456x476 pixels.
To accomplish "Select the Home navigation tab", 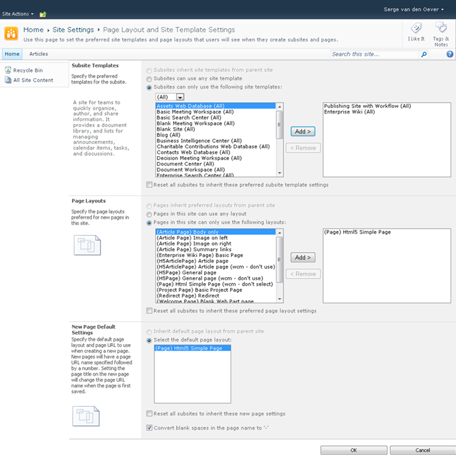I will pyautogui.click(x=12, y=54).
